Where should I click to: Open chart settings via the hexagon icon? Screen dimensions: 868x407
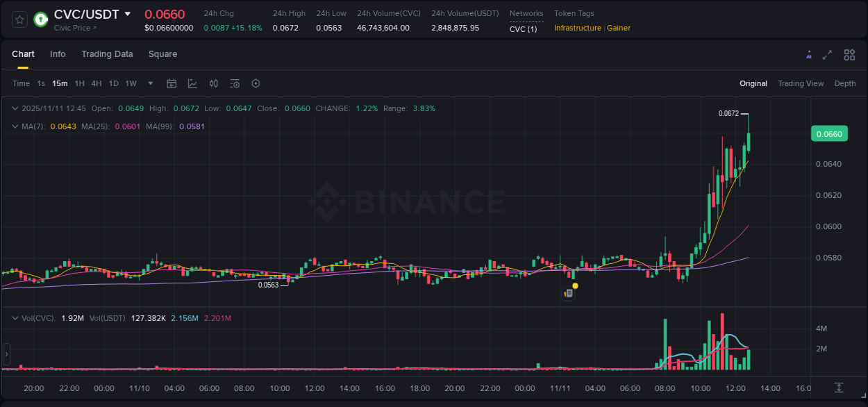point(256,83)
